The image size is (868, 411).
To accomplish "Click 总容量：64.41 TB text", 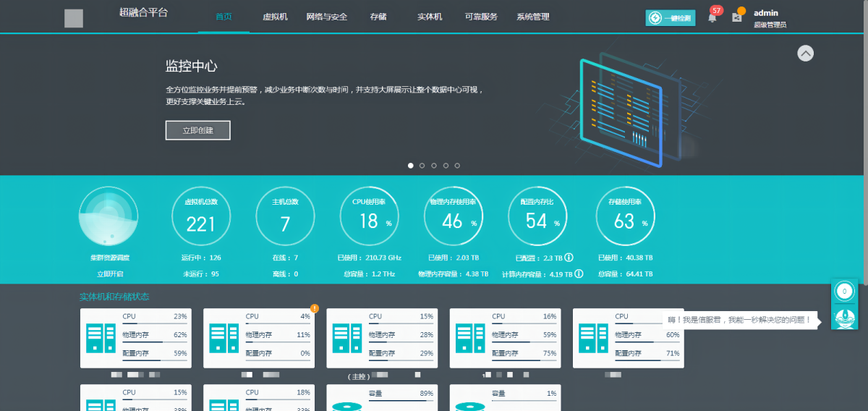I will pos(626,274).
